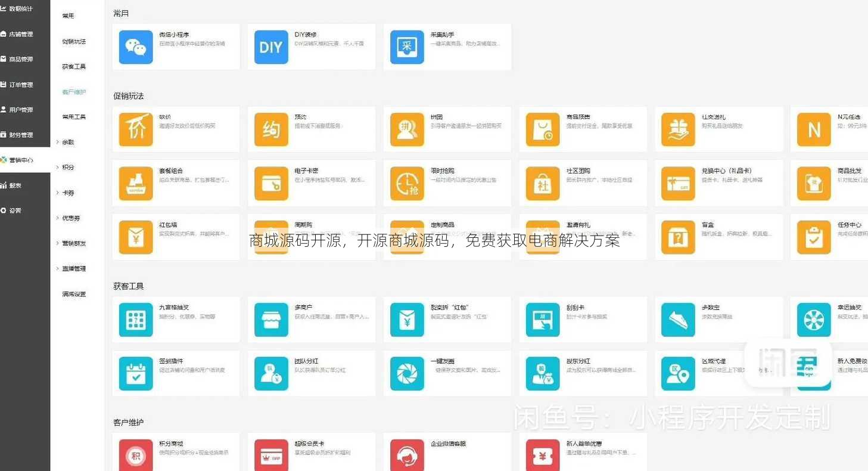Screen dimensions: 868x471
Task: Open the 红包墙 red-envelope wall icon
Action: [x=136, y=237]
